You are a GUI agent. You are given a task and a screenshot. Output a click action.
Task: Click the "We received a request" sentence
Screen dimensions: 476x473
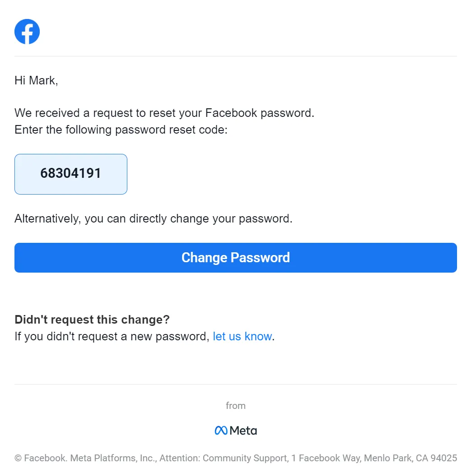point(164,113)
